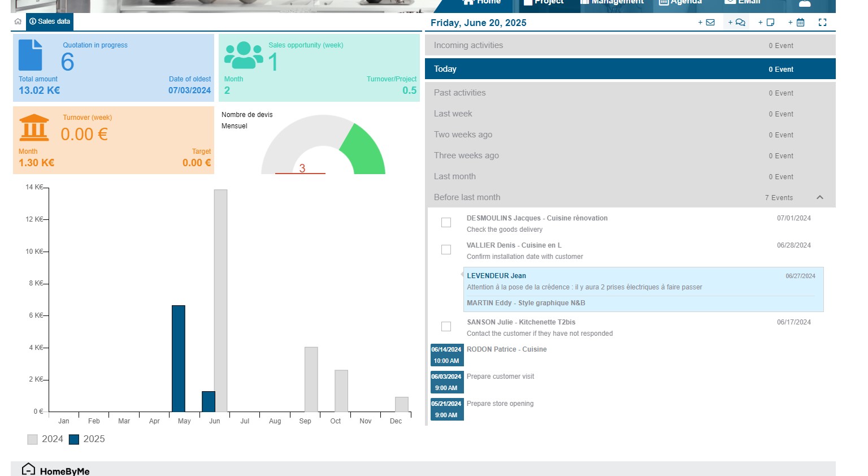Screen dimensions: 868x476
Task: Open the Management menu
Action: coord(612,2)
